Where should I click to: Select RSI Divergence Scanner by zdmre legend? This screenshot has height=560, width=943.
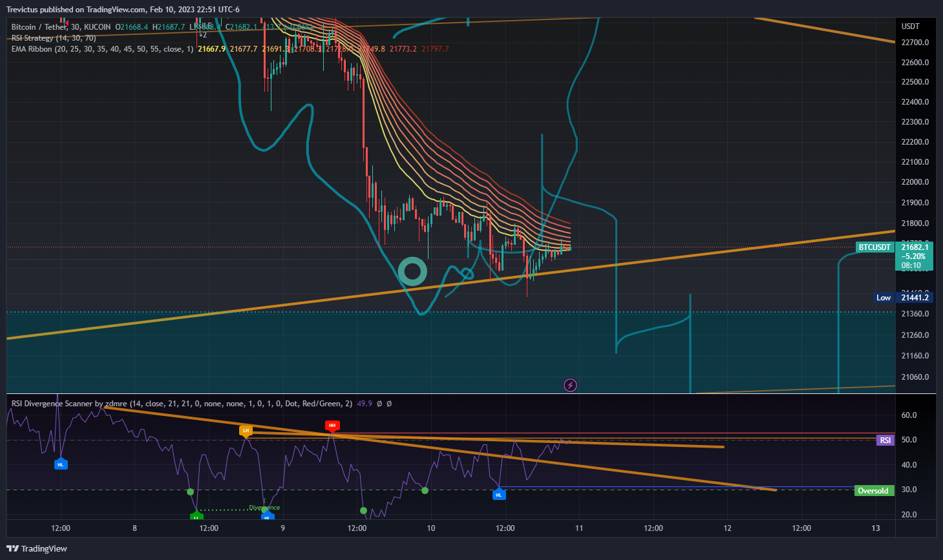[182, 404]
